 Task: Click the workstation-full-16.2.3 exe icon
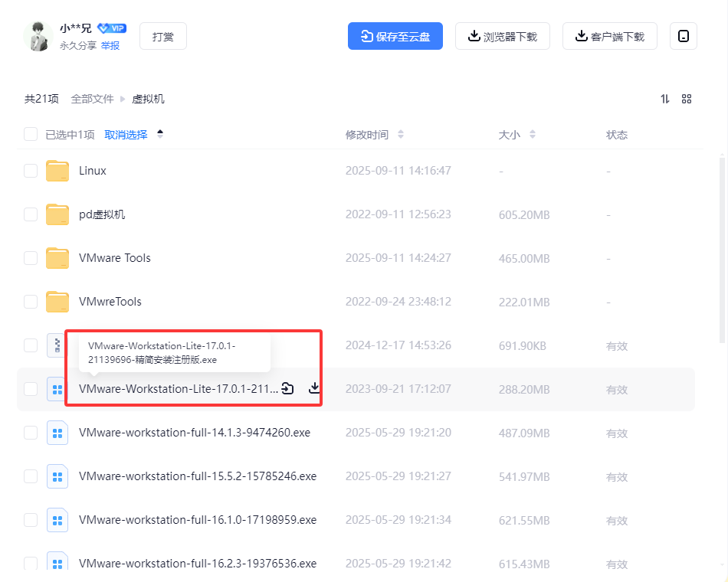[57, 561]
